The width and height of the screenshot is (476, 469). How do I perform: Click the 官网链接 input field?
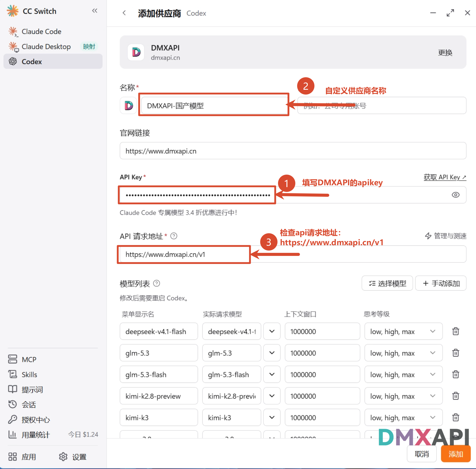point(293,151)
